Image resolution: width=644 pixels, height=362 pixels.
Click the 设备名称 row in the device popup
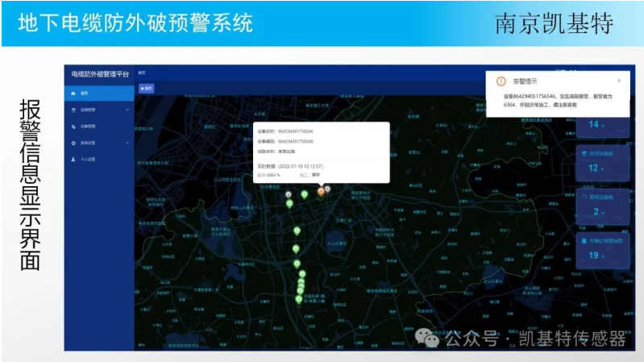(285, 131)
